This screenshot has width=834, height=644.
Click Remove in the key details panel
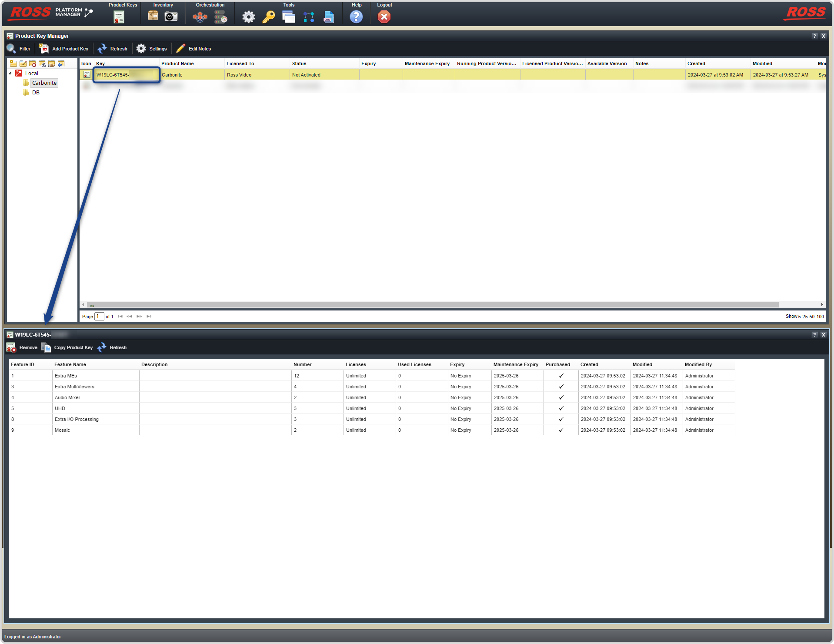click(22, 347)
